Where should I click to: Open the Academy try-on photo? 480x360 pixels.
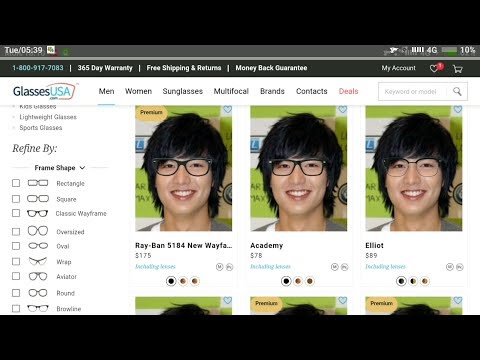[x=299, y=168]
